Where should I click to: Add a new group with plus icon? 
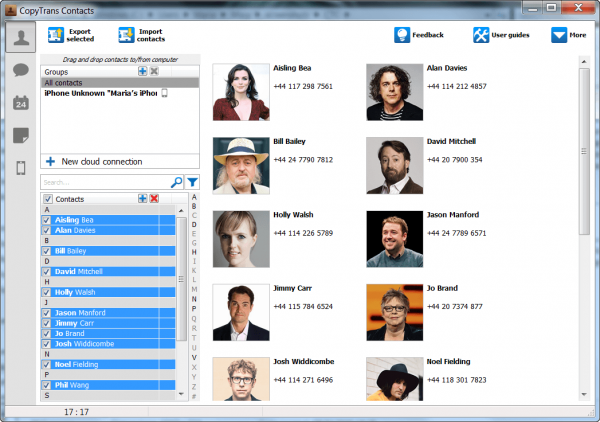click(142, 71)
